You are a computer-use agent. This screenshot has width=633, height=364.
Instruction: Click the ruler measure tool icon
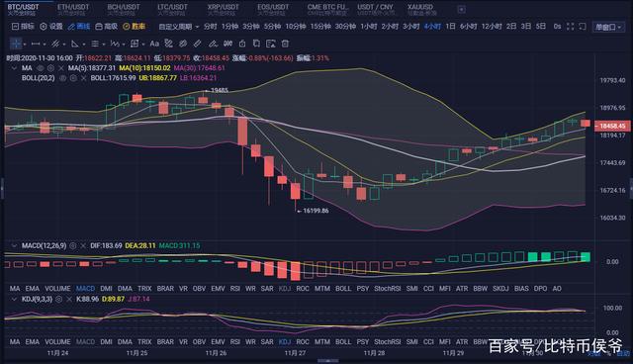tap(198, 44)
